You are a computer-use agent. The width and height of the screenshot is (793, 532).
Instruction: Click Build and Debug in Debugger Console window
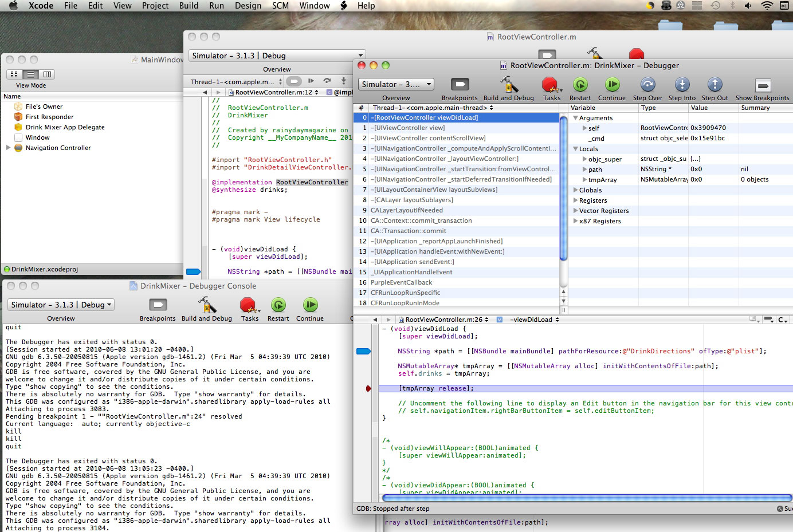click(x=206, y=305)
